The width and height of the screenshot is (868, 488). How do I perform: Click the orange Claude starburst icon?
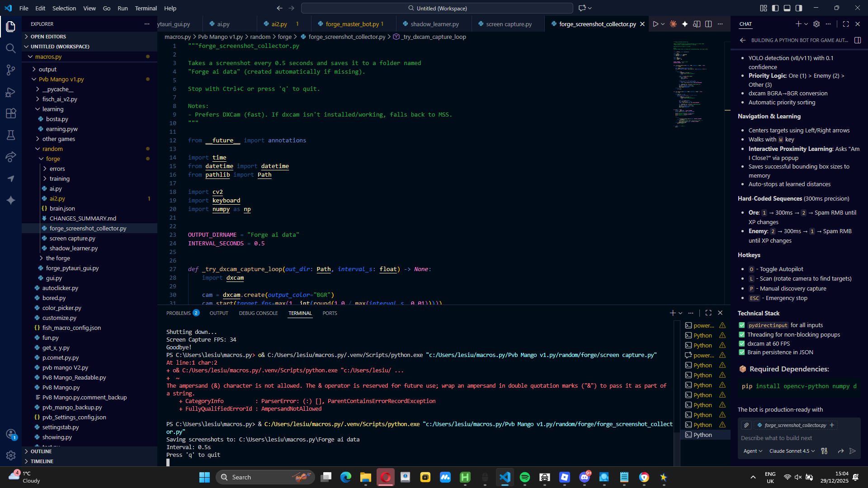click(x=673, y=24)
